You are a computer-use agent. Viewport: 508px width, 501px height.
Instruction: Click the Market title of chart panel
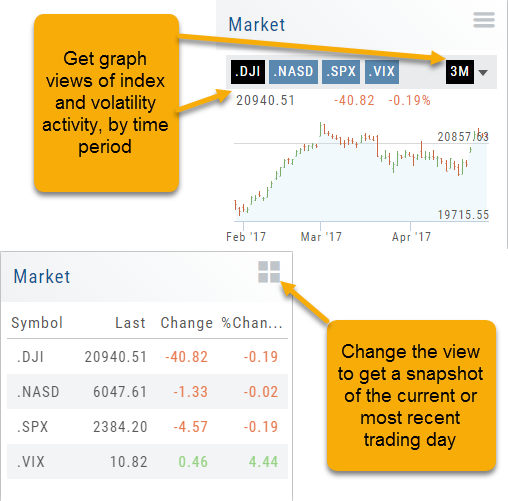(x=257, y=25)
